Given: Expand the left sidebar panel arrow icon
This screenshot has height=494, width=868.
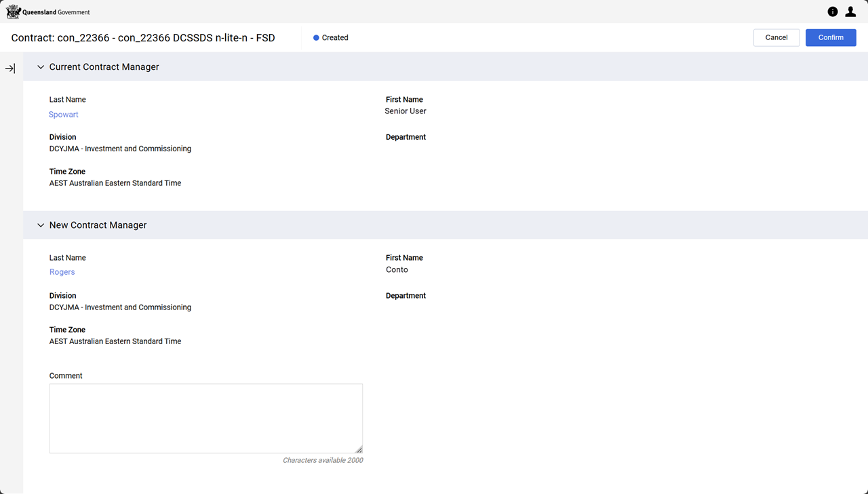Looking at the screenshot, I should point(10,69).
